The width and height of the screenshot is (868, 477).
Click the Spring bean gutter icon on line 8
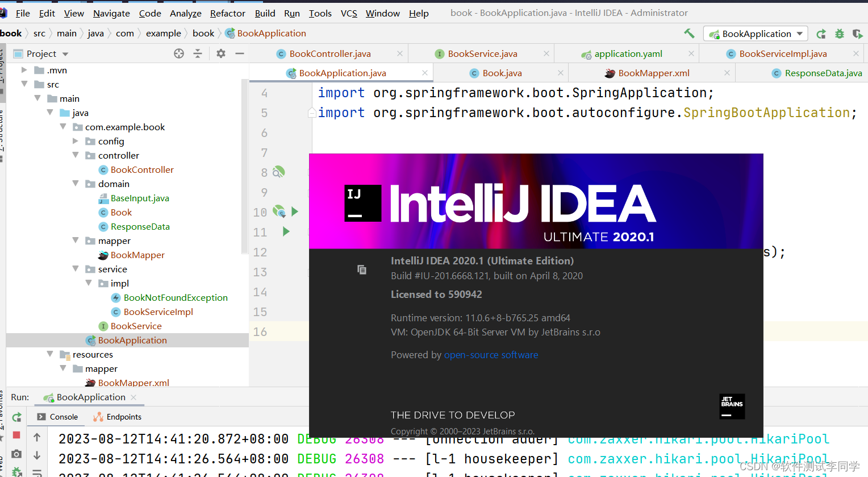point(278,172)
